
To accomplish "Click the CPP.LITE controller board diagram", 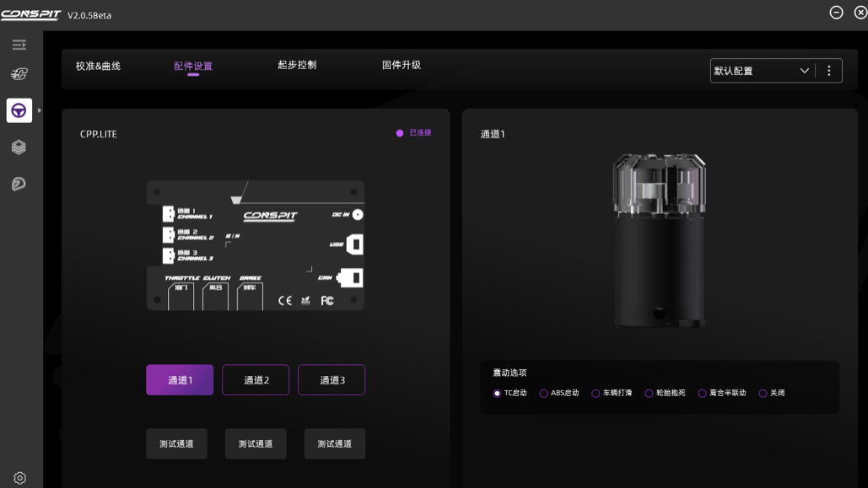I will [256, 245].
